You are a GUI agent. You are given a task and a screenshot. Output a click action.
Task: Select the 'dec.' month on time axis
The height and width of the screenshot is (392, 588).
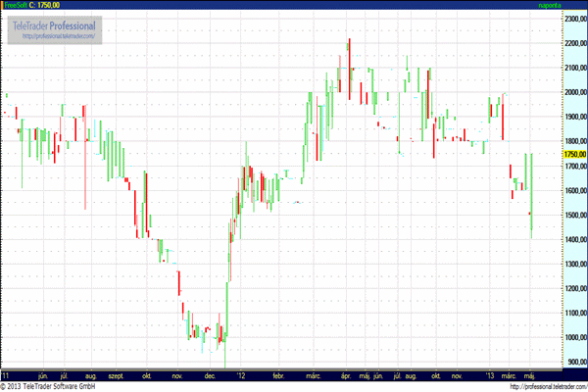pos(210,374)
